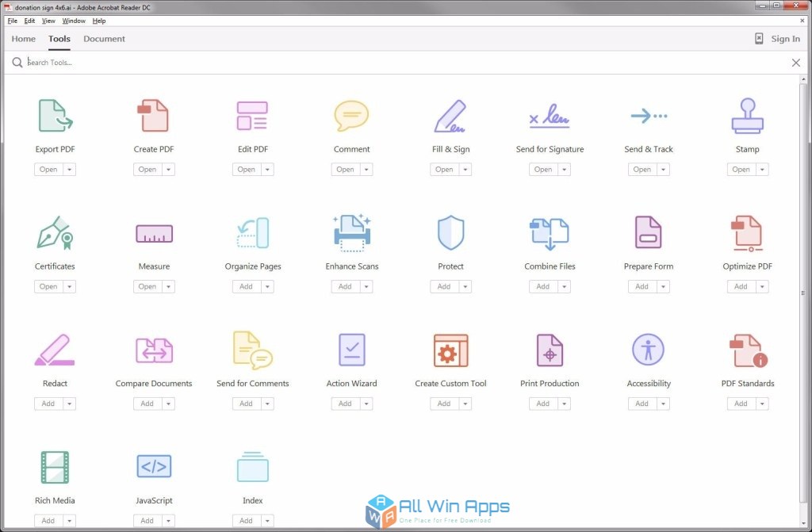Select the Send & Track arrow icon
Viewport: 812px width, 532px height.
coord(649,116)
